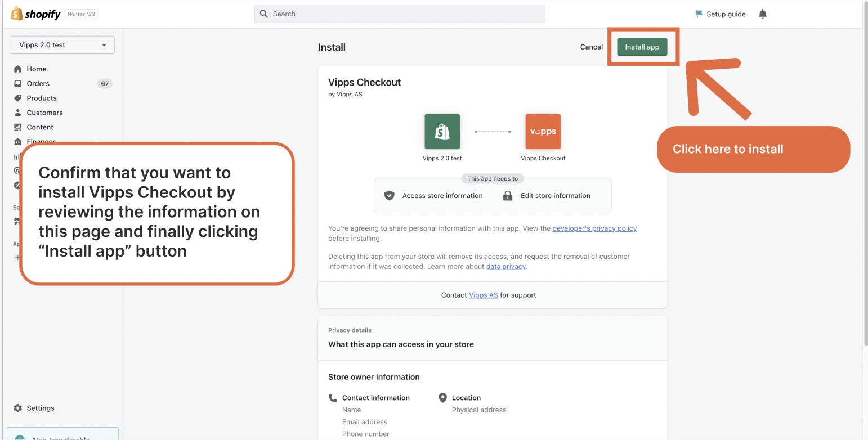Click the Home house icon
Viewport: 868px width, 440px height.
click(18, 69)
